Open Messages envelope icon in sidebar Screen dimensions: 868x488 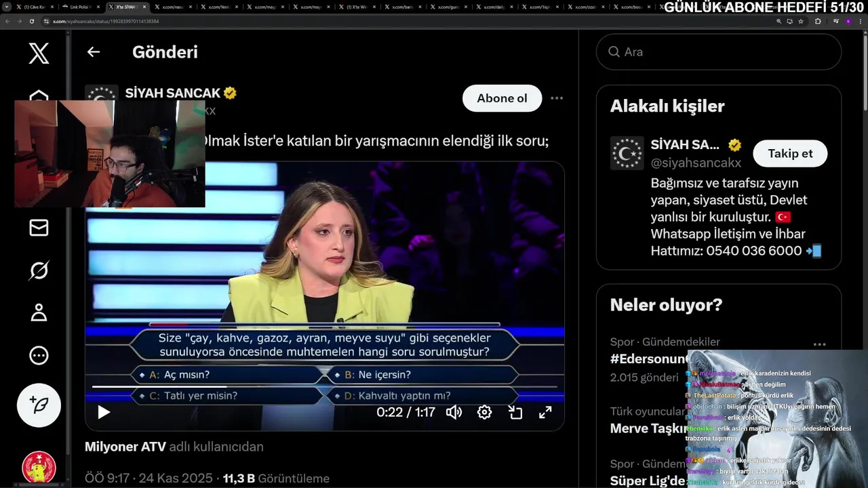[x=39, y=228]
